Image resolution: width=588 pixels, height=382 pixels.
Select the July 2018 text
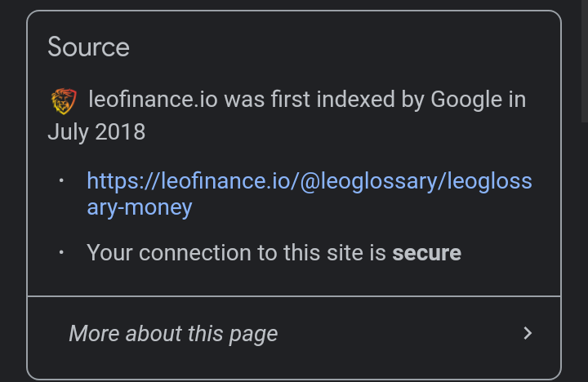[96, 132]
